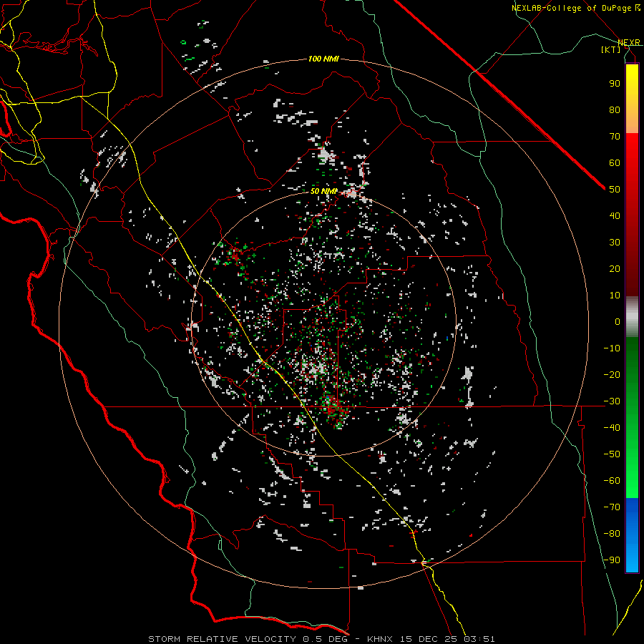
Task: Pick the 50 value on the velocity scale
Action: 615,190
